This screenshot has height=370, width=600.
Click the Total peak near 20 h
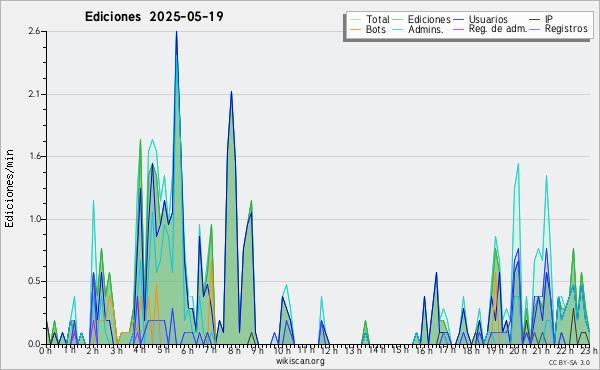(518, 164)
